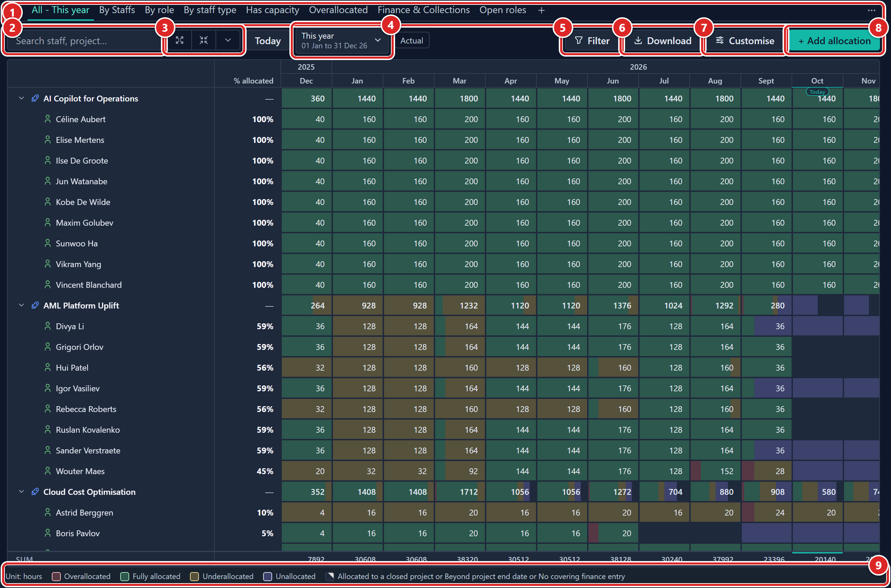Click the person icon beside Sunwoo Ha

48,243
